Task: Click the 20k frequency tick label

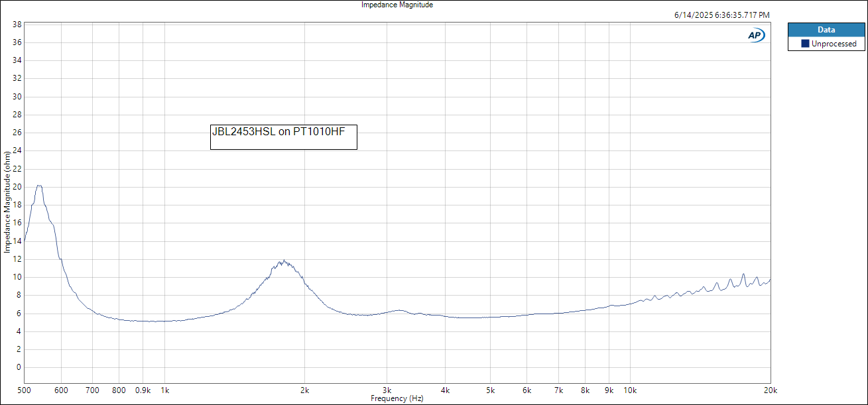Action: coord(770,390)
